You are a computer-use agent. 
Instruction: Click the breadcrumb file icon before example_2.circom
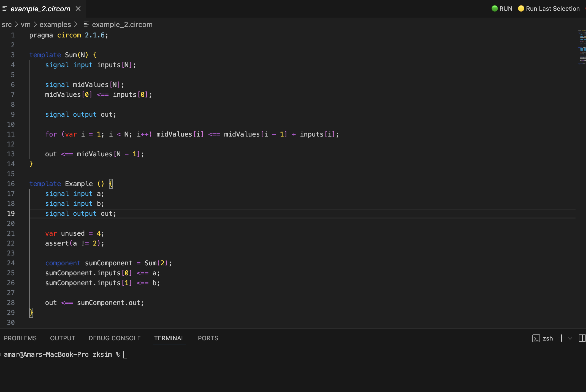click(86, 24)
